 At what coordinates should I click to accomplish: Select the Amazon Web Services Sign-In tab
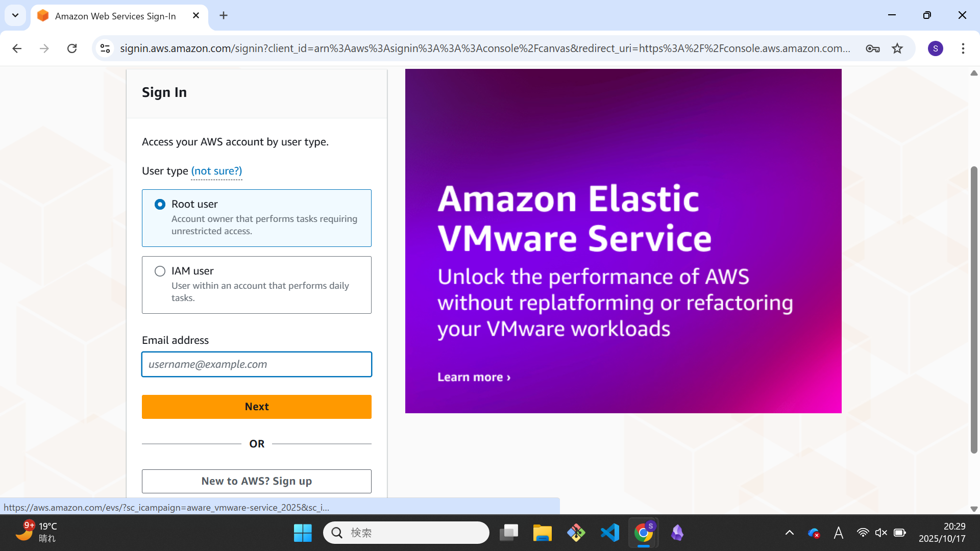[x=115, y=16]
